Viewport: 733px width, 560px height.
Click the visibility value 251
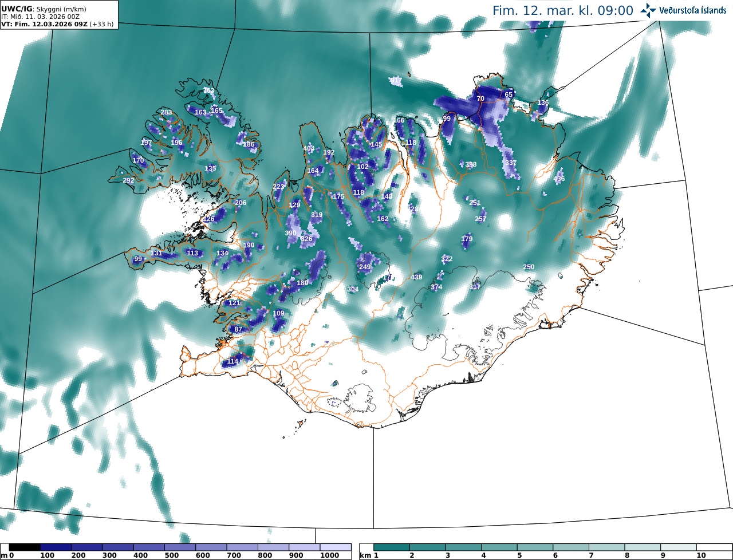click(475, 203)
